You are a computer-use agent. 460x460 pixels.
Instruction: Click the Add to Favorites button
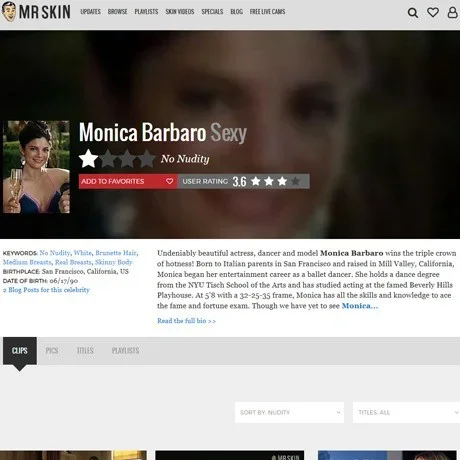pos(128,181)
